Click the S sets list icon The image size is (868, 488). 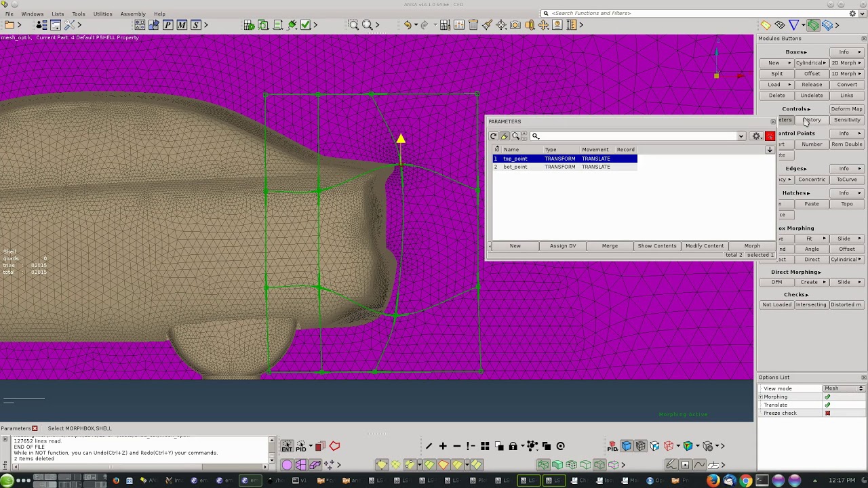(196, 25)
